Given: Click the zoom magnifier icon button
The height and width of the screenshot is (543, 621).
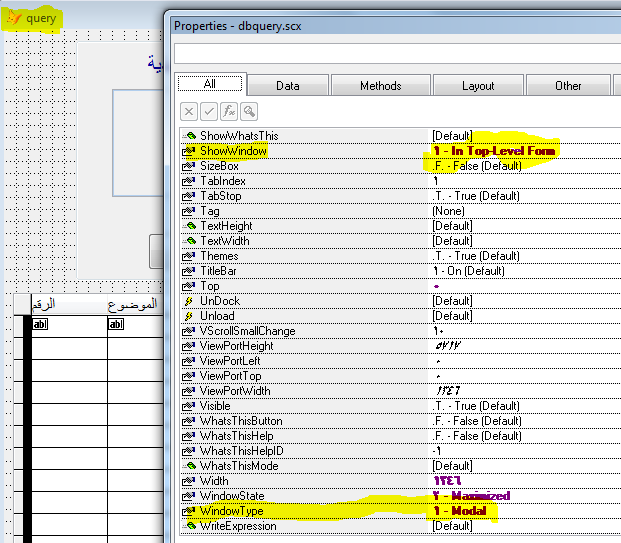Looking at the screenshot, I should pos(249,112).
